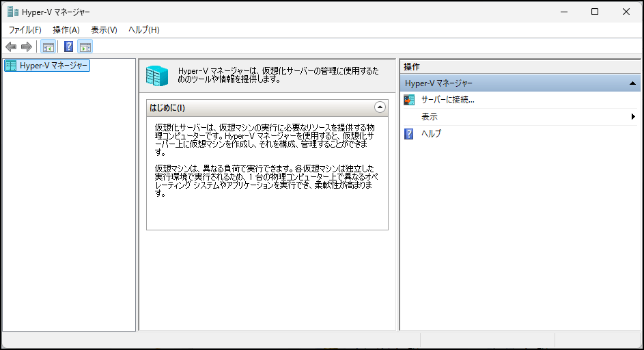Click the サーバーに接続 icon
Viewport: 644px width, 350px height.
click(x=409, y=100)
